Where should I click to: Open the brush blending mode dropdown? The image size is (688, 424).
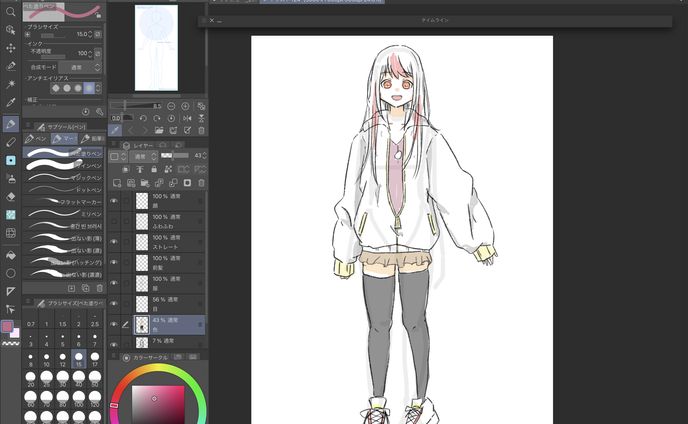(80, 67)
